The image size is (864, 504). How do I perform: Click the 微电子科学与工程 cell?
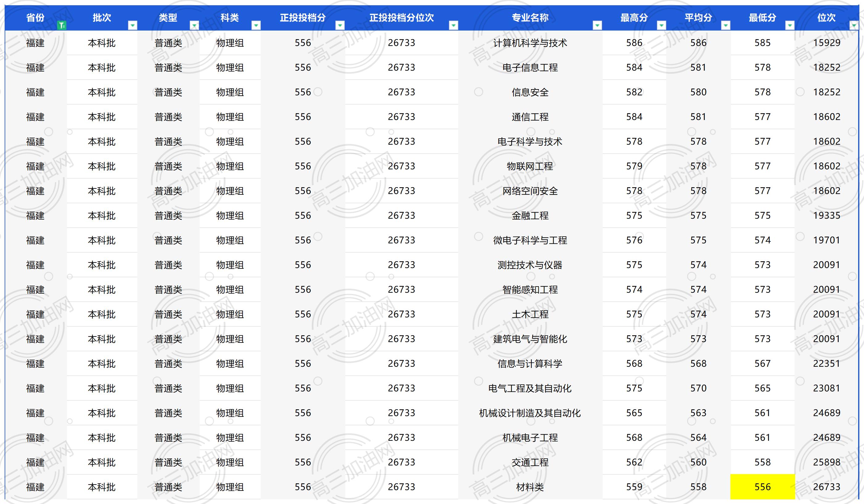point(530,240)
